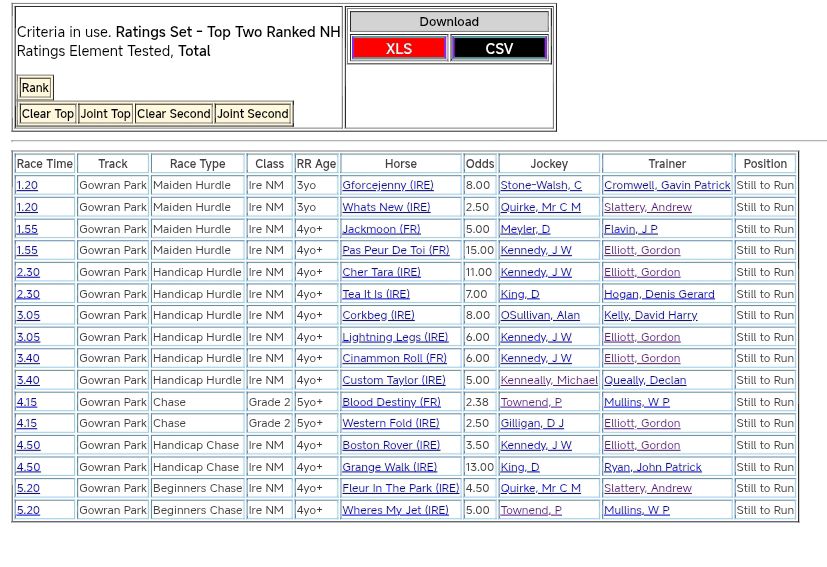Open trainer Cromwell, Gavin Patrick link

point(667,186)
